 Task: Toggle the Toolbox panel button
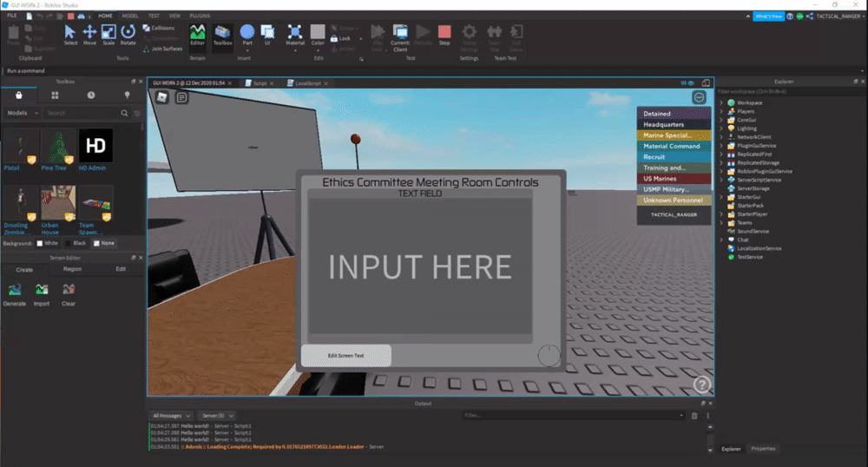pos(222,35)
